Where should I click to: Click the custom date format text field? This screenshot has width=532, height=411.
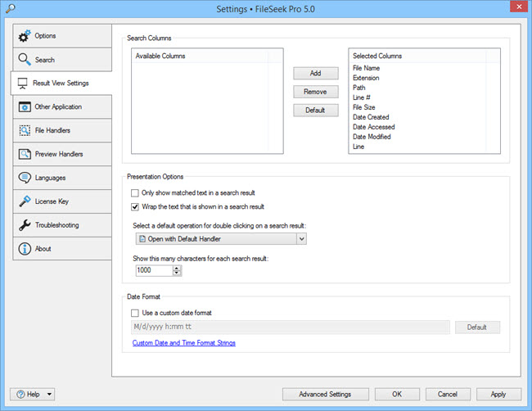(x=291, y=327)
